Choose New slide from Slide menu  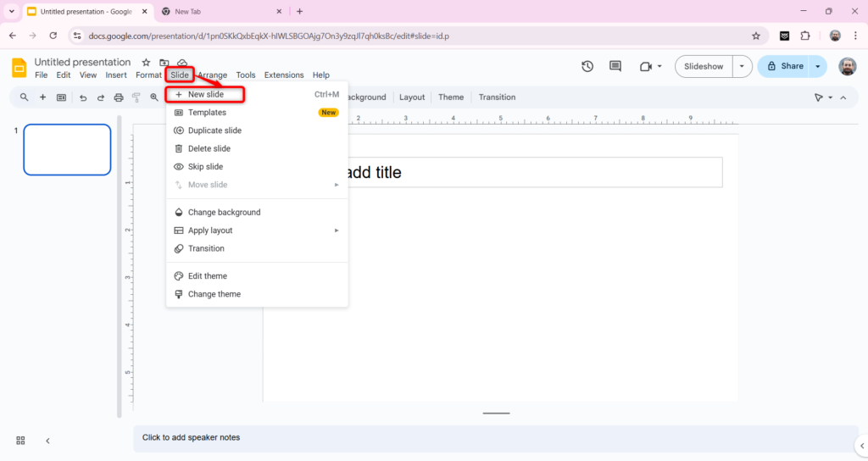[x=206, y=95]
